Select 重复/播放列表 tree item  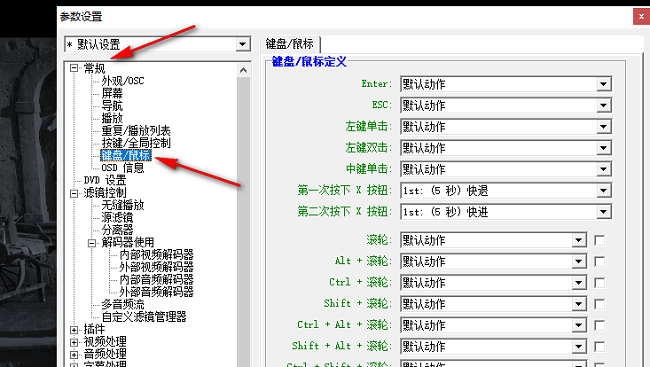coord(136,131)
